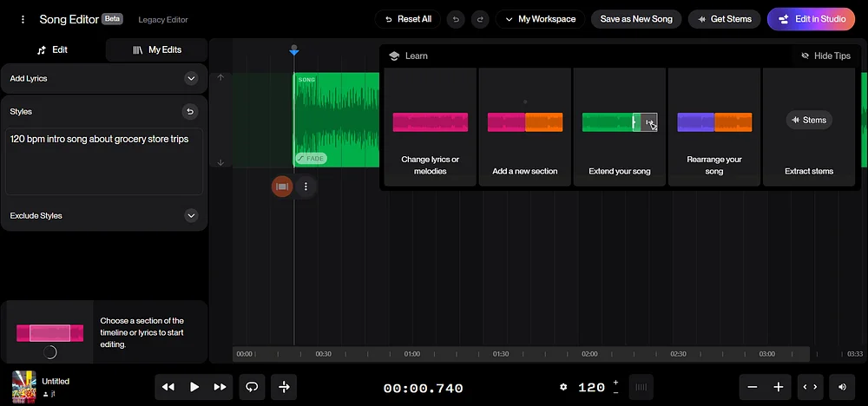Reset the Styles field with revert icon
The width and height of the screenshot is (868, 406).
coord(190,112)
